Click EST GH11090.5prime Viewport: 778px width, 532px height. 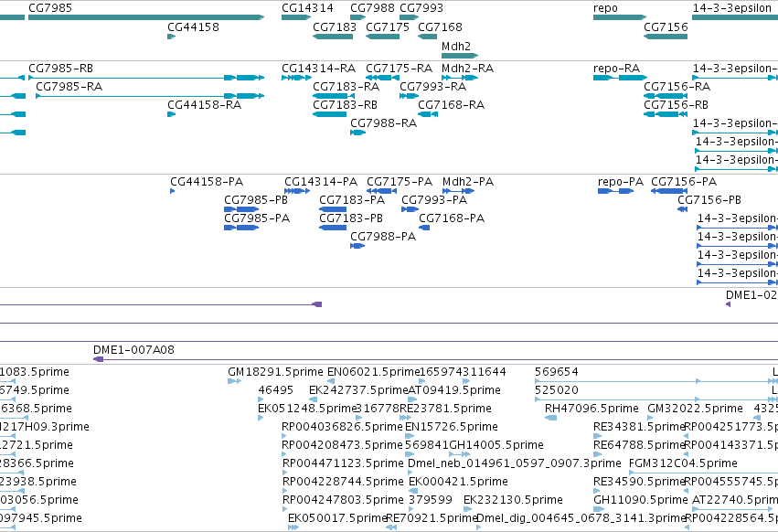(x=599, y=509)
